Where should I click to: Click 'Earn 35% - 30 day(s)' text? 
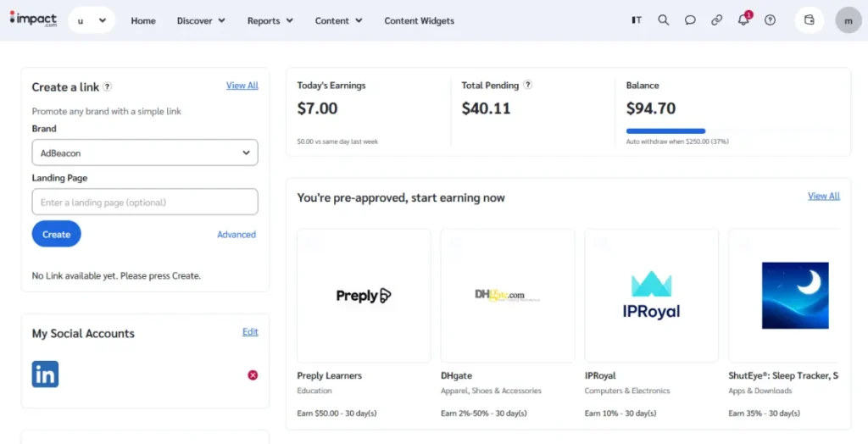pyautogui.click(x=765, y=413)
